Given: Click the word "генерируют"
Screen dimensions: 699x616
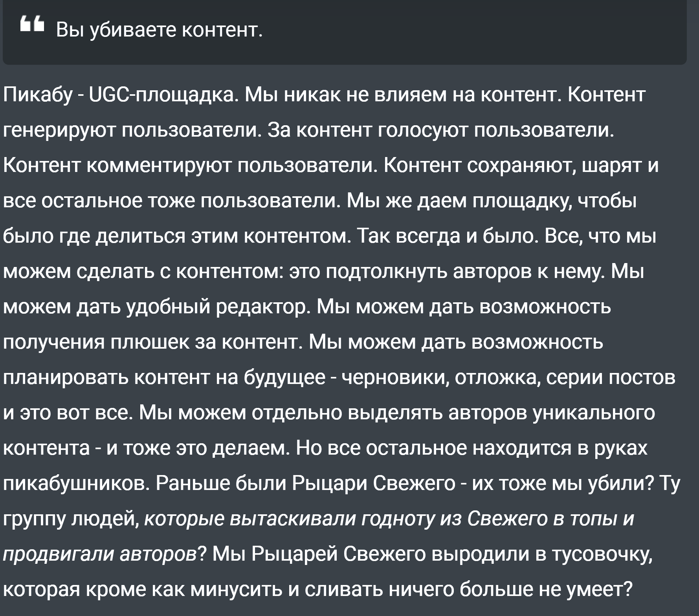Looking at the screenshot, I should pyautogui.click(x=59, y=131).
